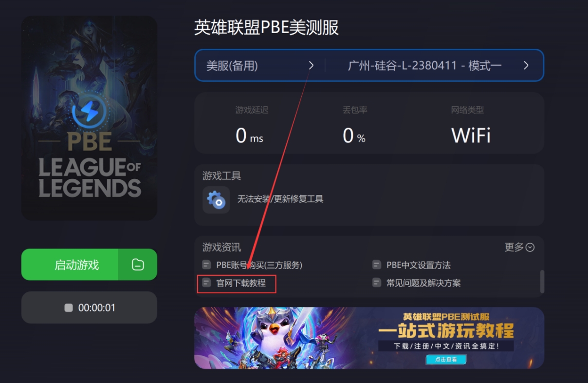
Task: Open 常见问题及解决方案 article
Action: [x=423, y=283]
